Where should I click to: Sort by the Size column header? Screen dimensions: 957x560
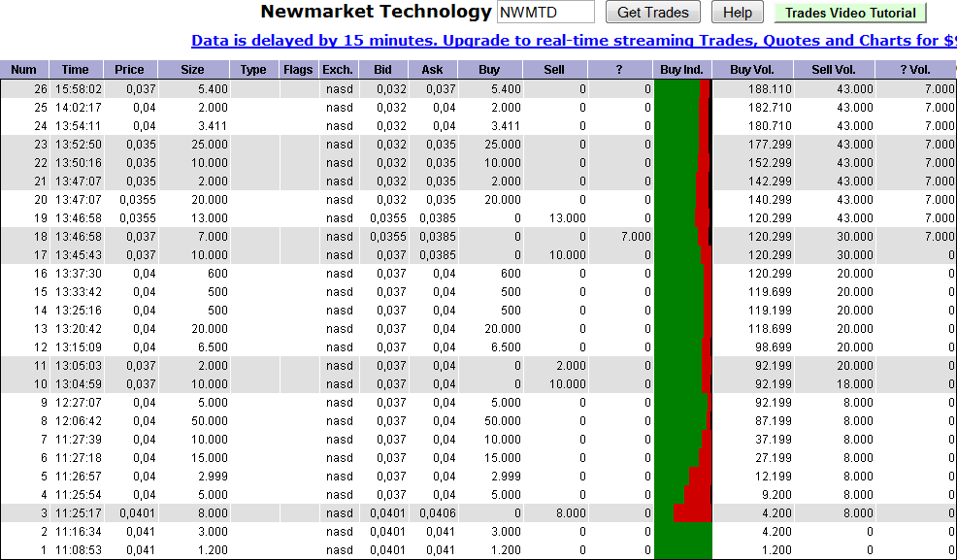coord(193,70)
